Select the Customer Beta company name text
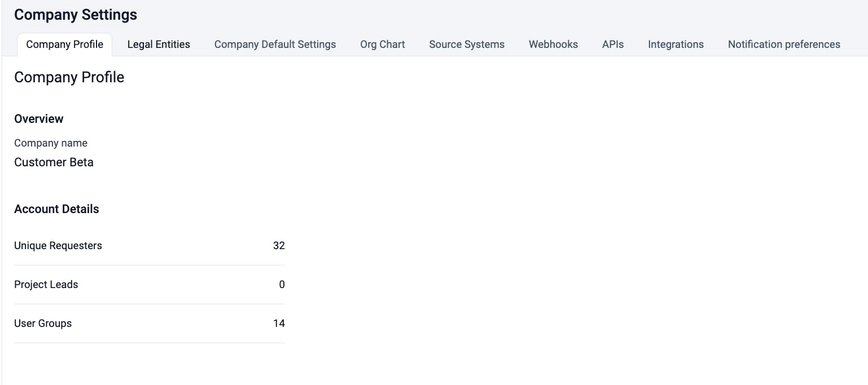Screen dimensions: 868x385 [x=54, y=162]
